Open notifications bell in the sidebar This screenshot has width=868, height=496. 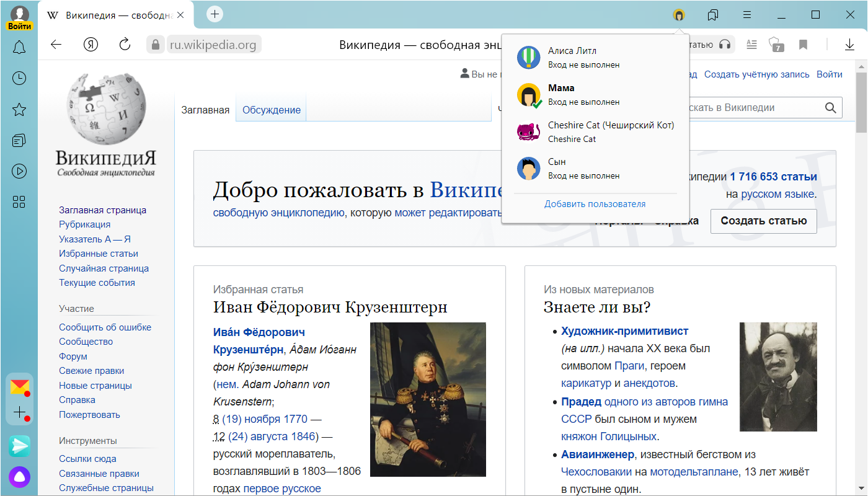19,47
